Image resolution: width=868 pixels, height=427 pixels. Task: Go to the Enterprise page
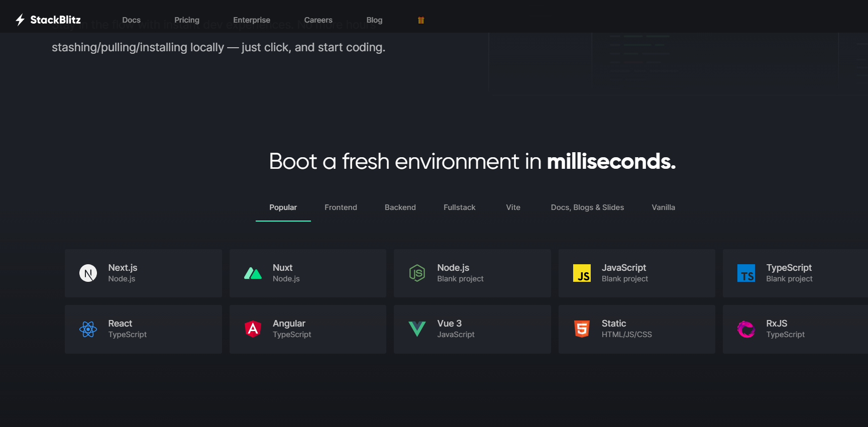252,20
